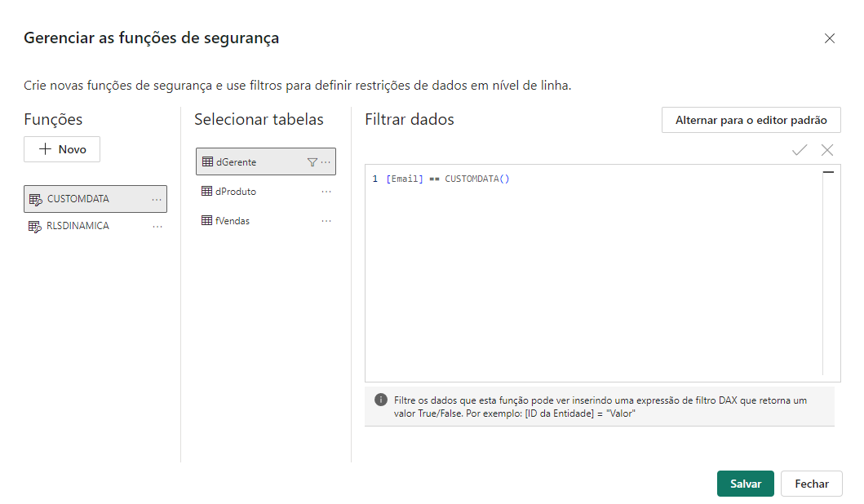Click the fVendas table icon

coord(207,221)
